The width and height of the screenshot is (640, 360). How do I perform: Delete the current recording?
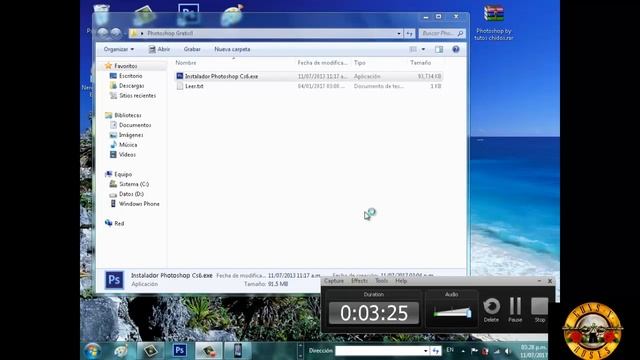[491, 310]
